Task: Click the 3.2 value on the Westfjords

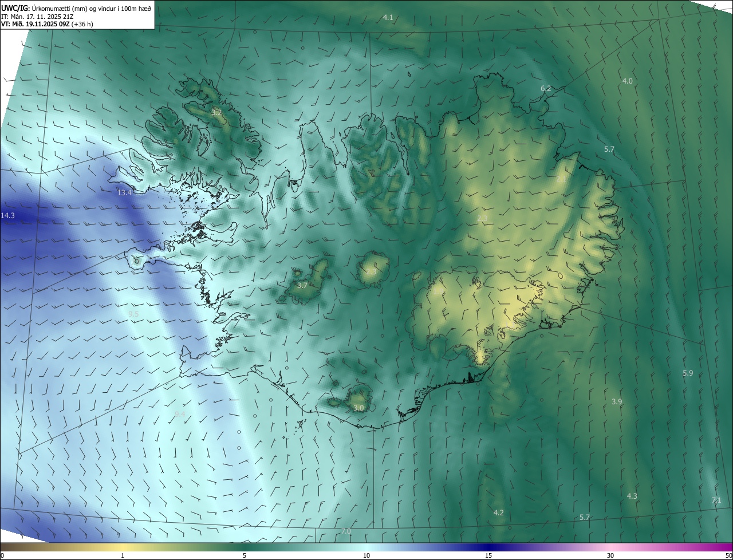Action: pyautogui.click(x=216, y=112)
